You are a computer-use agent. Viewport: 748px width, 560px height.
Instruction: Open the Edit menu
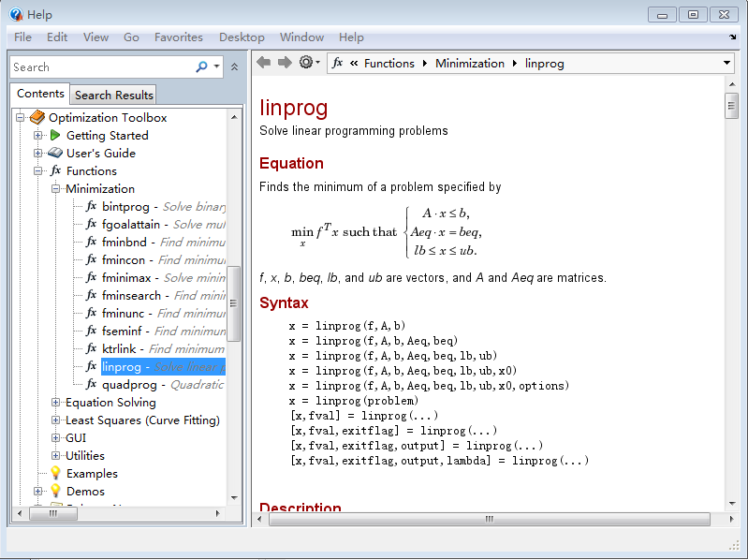(x=57, y=37)
